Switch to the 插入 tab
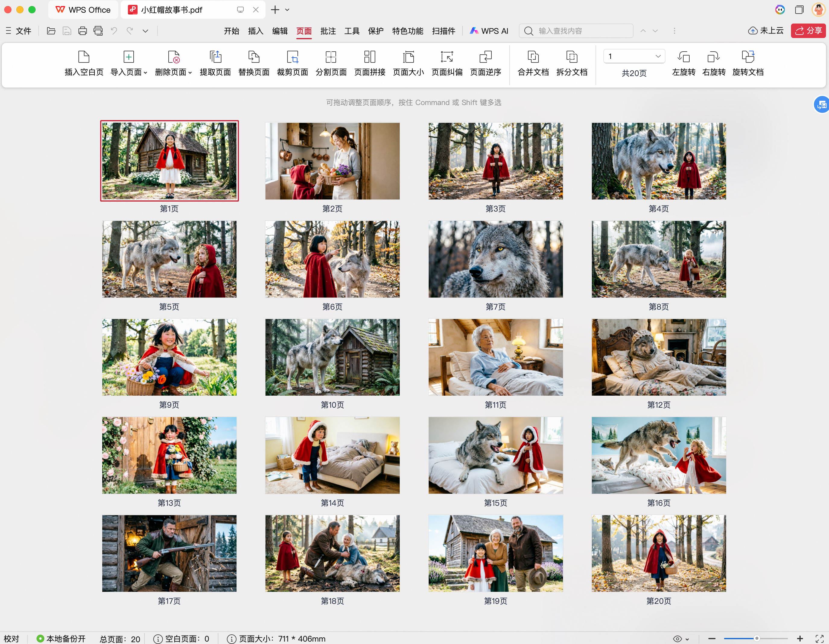 point(256,31)
